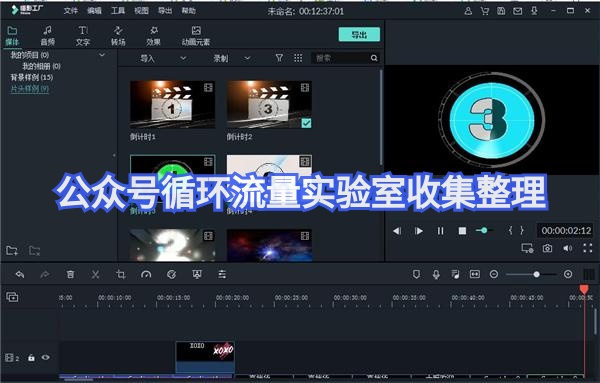Open the 文件 menu
Screen dimensions: 600x383
(71, 11)
